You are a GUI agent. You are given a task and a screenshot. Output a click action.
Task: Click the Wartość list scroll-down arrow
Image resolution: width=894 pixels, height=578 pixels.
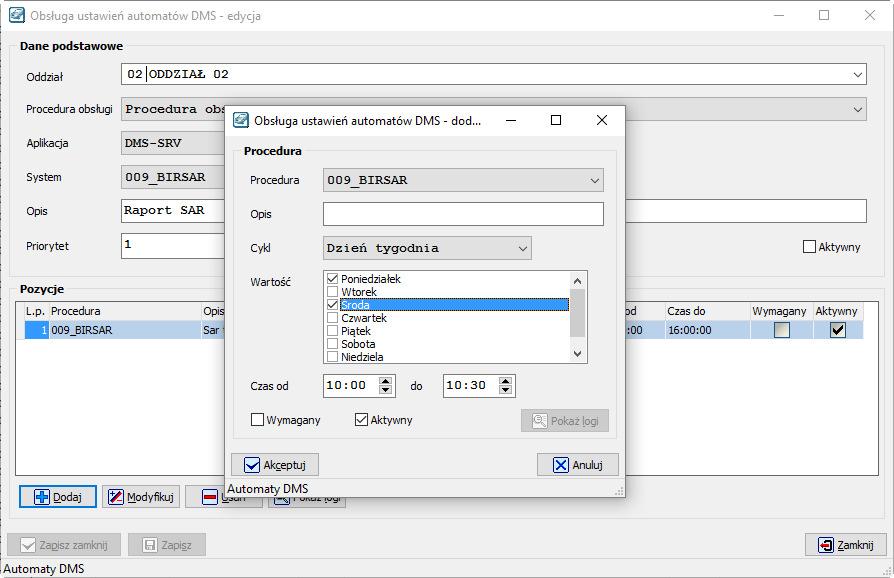pyautogui.click(x=577, y=354)
